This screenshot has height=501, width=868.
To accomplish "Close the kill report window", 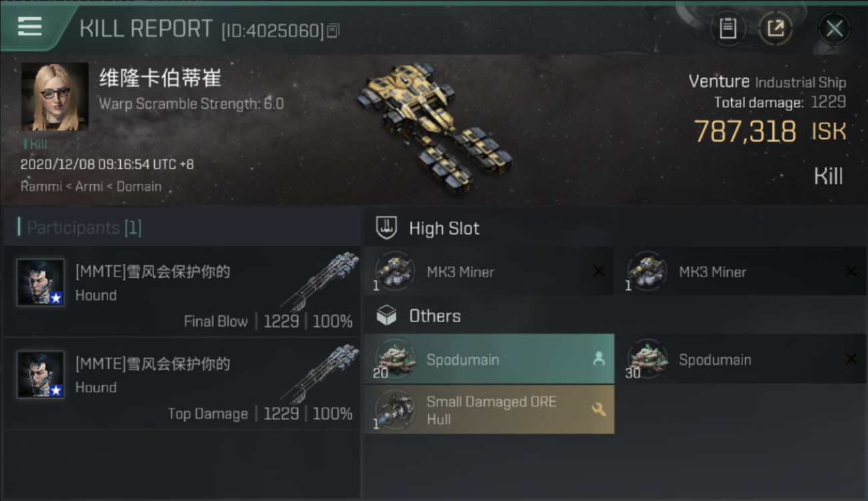I will pos(834,29).
